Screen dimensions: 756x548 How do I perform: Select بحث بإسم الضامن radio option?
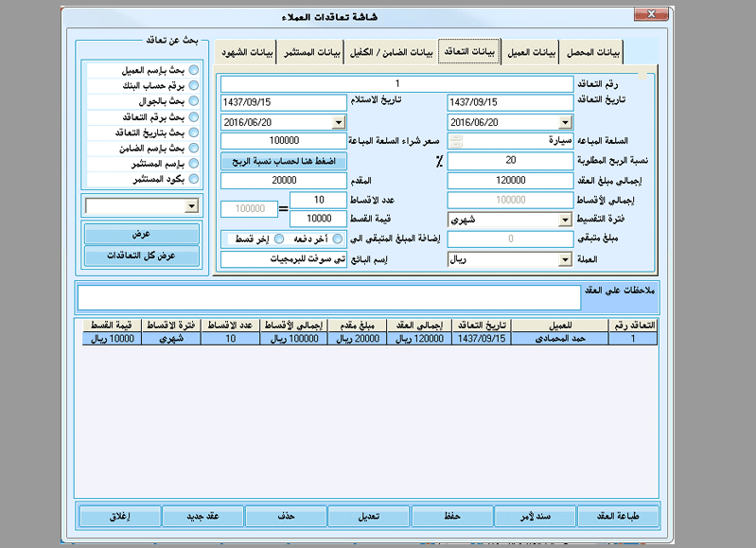(193, 148)
